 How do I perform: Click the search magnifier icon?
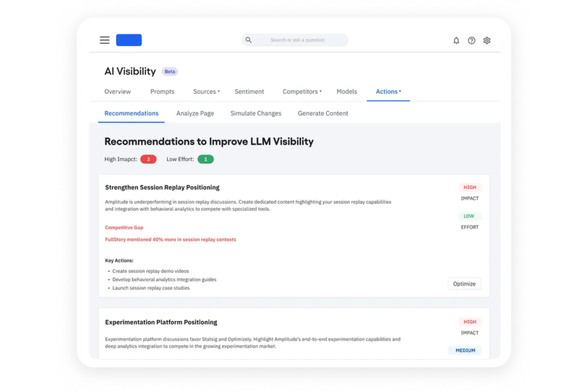point(248,40)
